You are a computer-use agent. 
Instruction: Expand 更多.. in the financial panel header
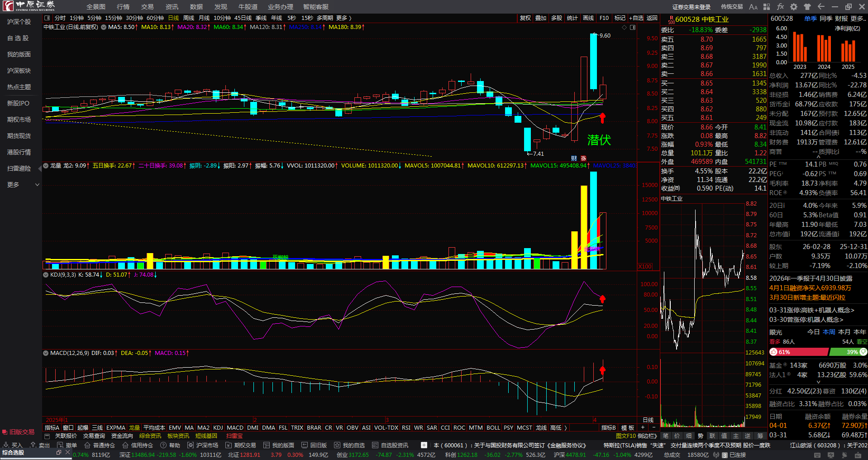click(858, 19)
